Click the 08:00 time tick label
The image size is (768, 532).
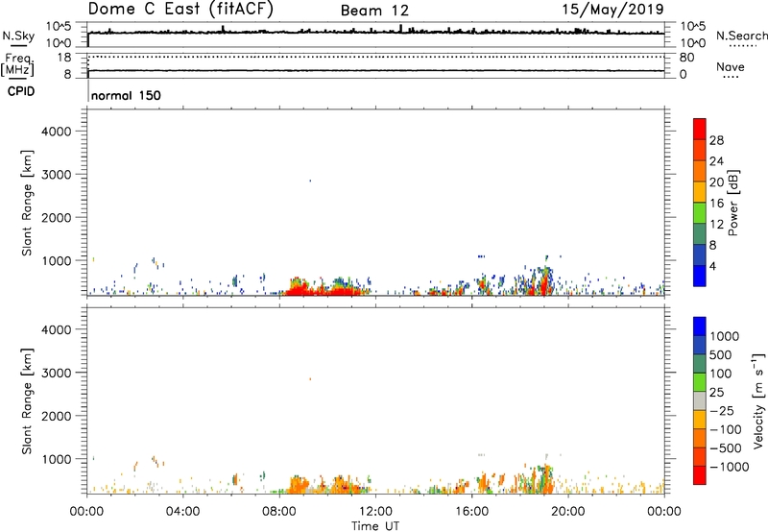279,512
